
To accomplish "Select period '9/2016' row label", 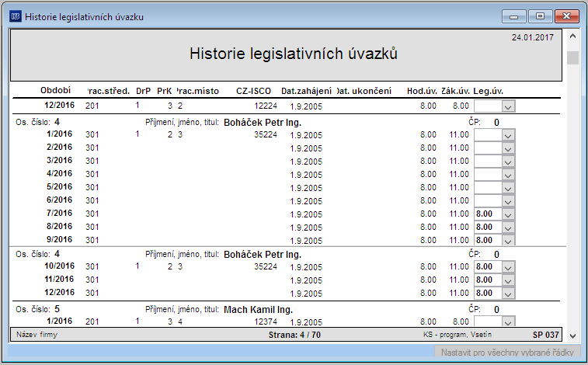I will [59, 239].
